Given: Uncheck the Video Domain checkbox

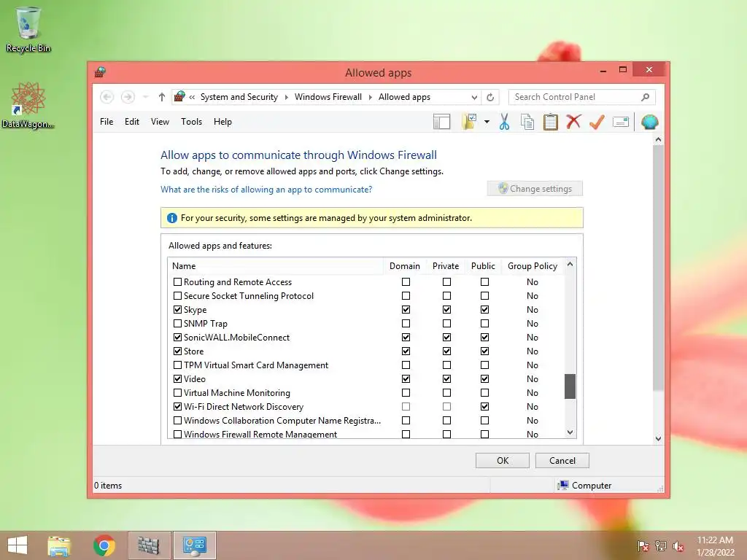Looking at the screenshot, I should coord(406,379).
